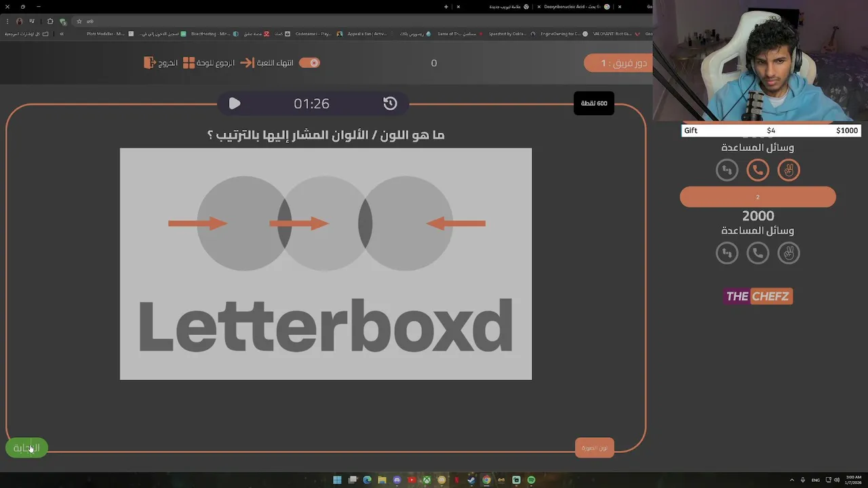Click the orange team name bar above 2000
Screen dimensions: 868x488
757,197
